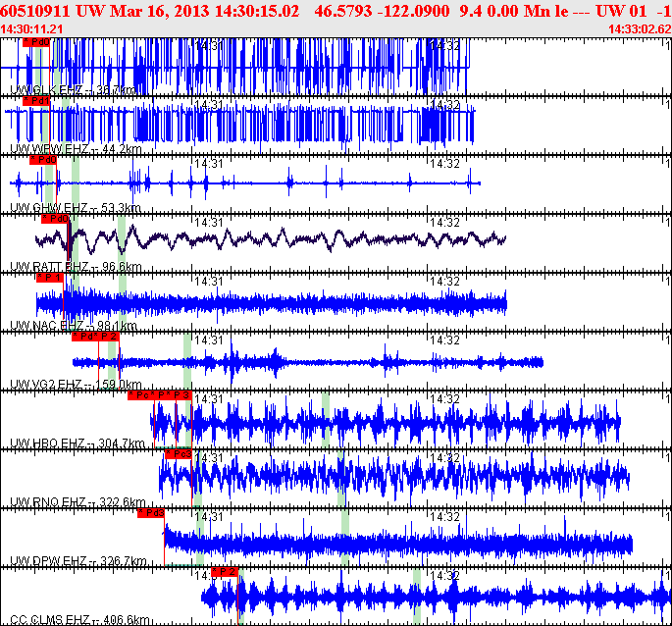Viewport: 672px width, 626px height.
Task: Click the 14:31 time label on GLK trace
Action: click(209, 45)
